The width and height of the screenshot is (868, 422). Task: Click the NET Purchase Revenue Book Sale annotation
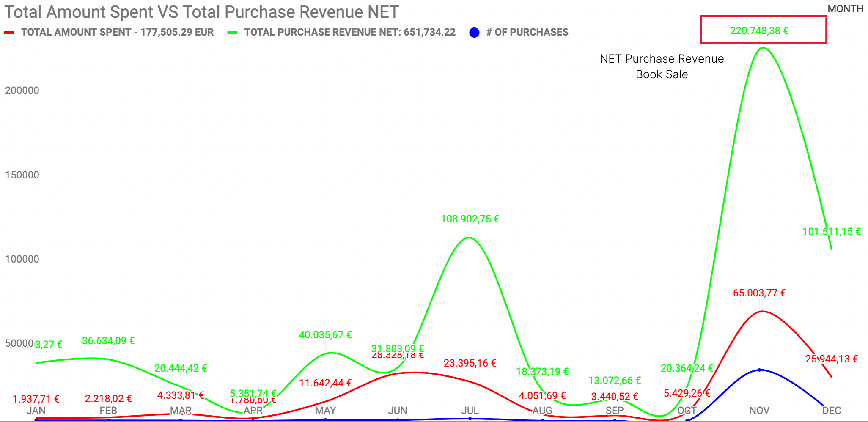[662, 66]
